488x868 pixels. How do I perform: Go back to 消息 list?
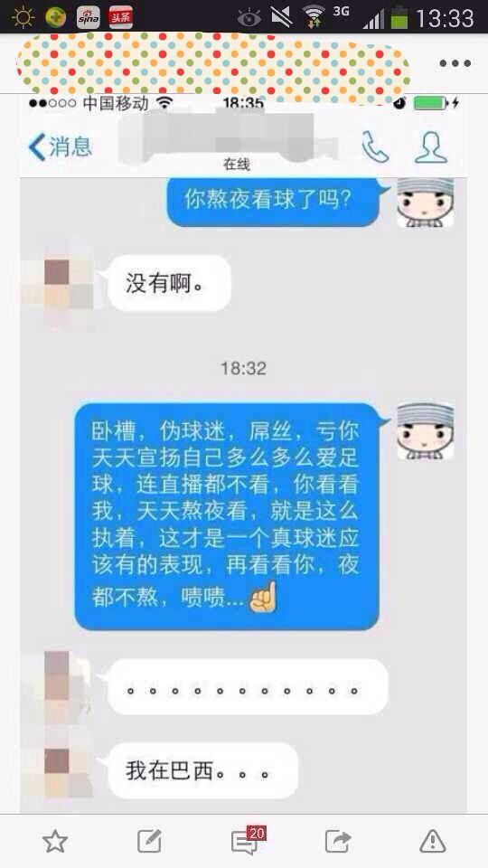pos(61,146)
